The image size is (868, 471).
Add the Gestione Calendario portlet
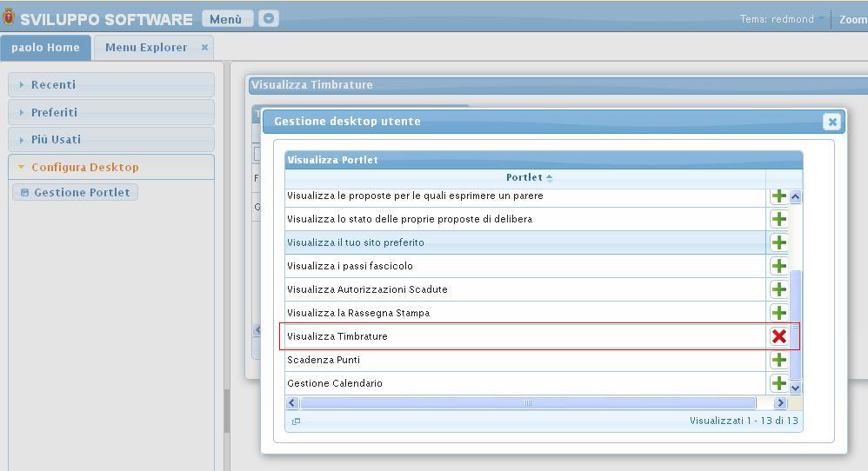[778, 383]
